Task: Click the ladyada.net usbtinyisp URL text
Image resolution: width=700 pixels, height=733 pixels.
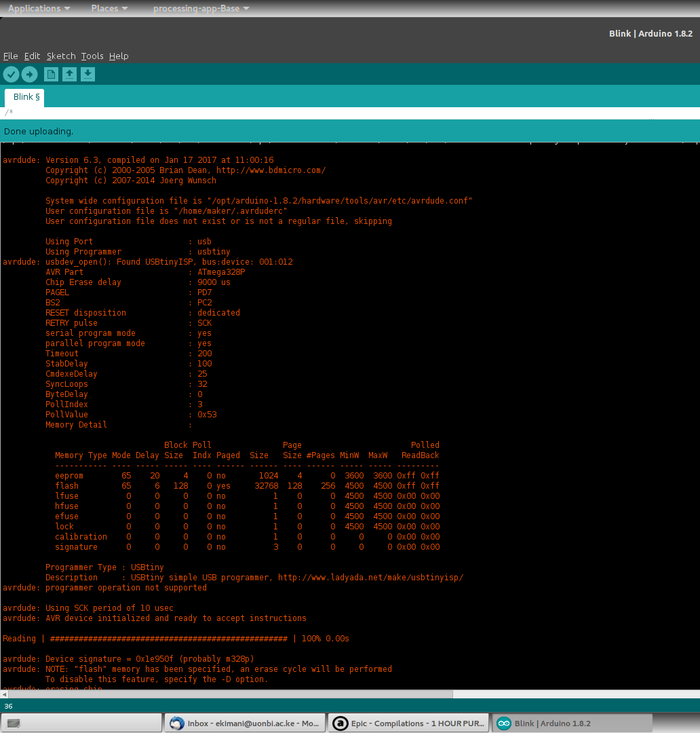Action: (x=370, y=578)
